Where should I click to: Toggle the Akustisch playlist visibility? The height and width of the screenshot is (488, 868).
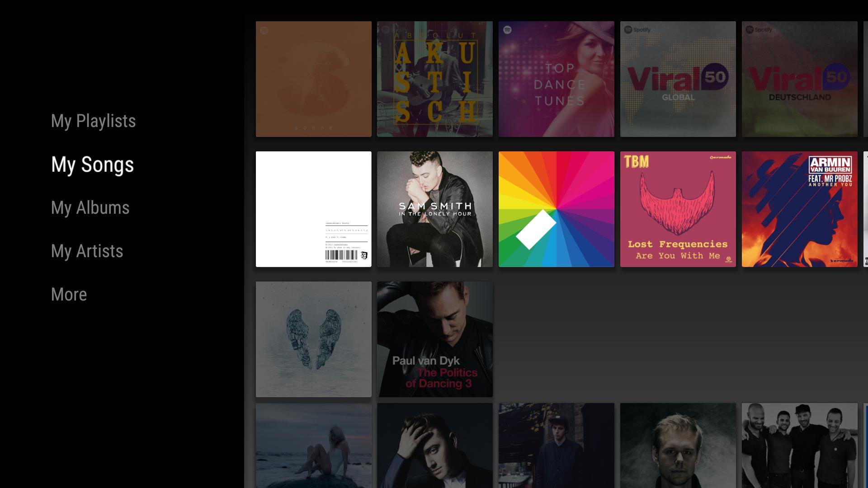coord(434,79)
